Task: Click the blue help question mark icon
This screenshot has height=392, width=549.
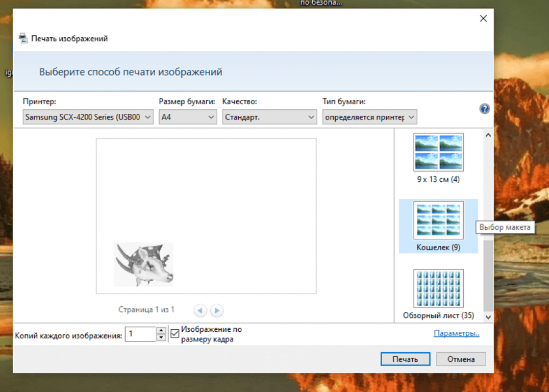Action: pyautogui.click(x=484, y=109)
